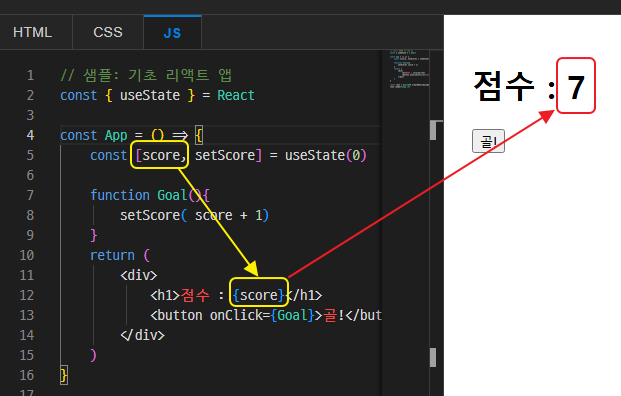Switch to the HTML tab
The image size is (621, 396).
tap(32, 32)
